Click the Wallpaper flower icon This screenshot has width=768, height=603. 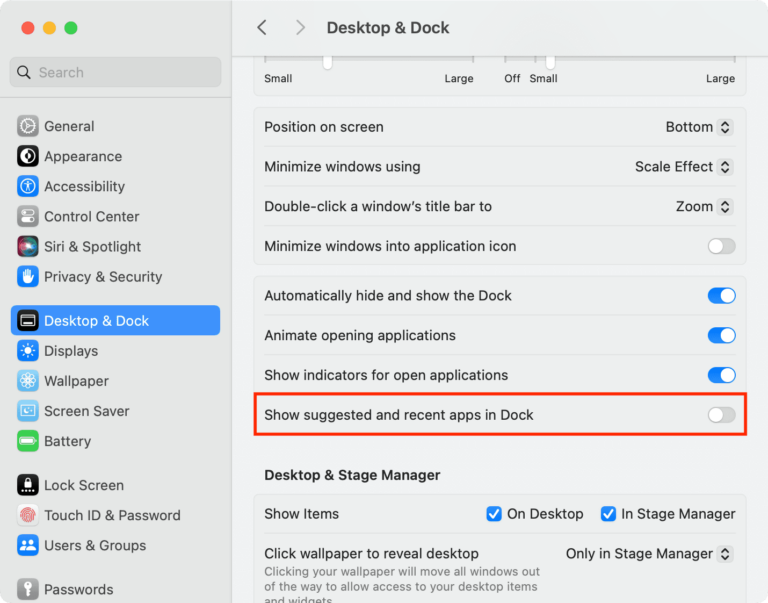pos(28,381)
